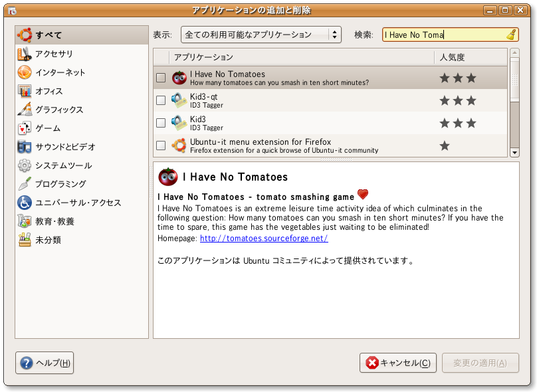Select the すべて category icon
The image size is (537, 392).
tap(25, 35)
